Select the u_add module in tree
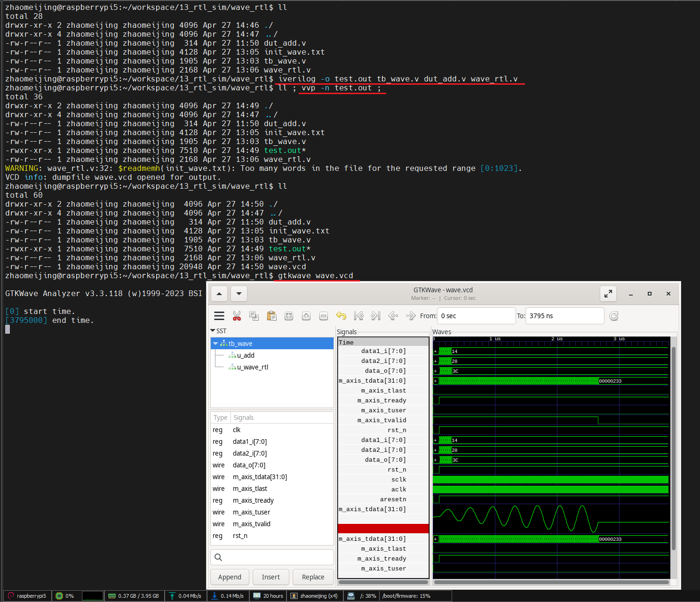The image size is (700, 602). pos(246,355)
